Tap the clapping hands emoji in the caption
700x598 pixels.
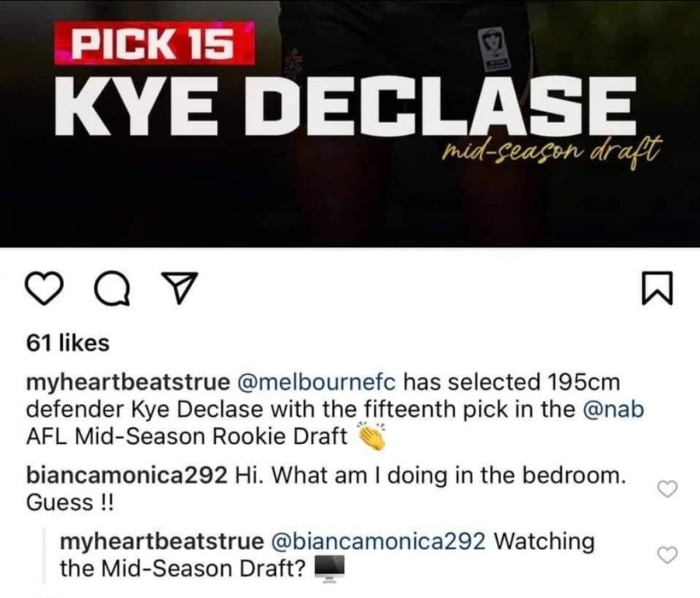click(x=372, y=436)
